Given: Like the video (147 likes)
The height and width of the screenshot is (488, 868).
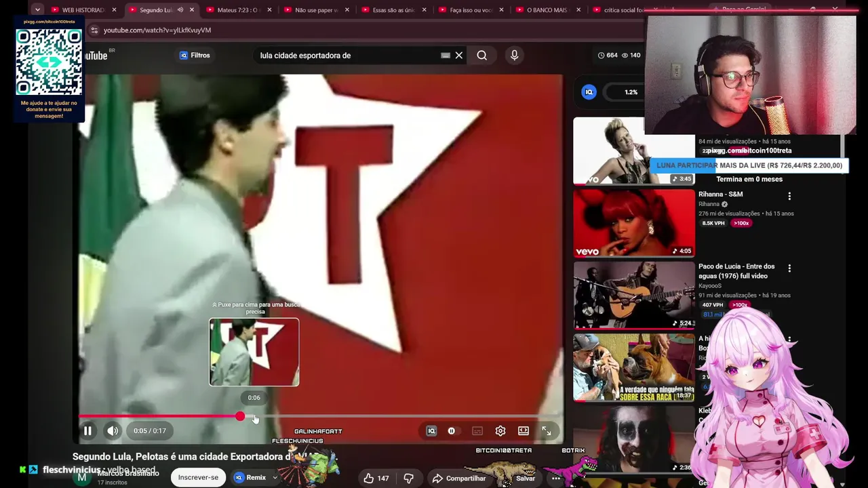Looking at the screenshot, I should coord(376,479).
